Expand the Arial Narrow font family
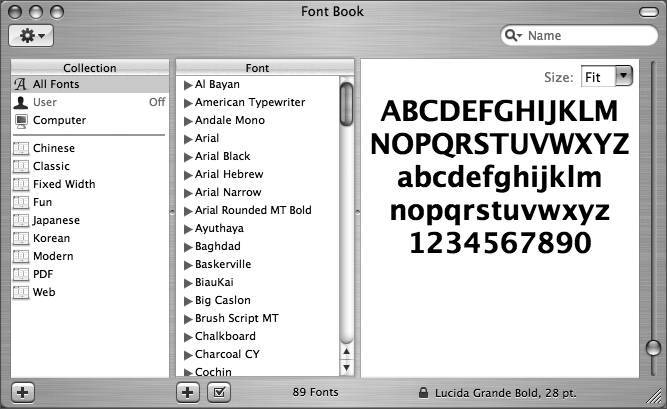 point(188,193)
